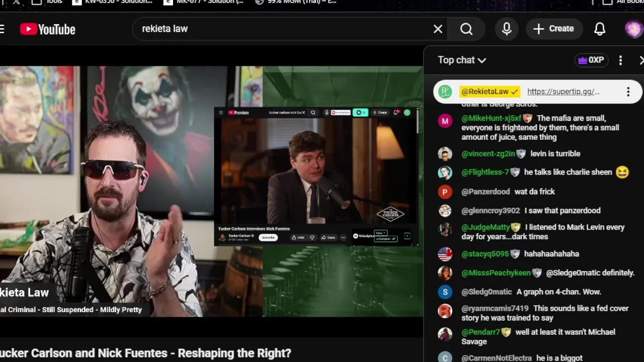The image size is (644, 362).
Task: Click the '@Sledge0matic definitely.' message
Action: click(590, 273)
